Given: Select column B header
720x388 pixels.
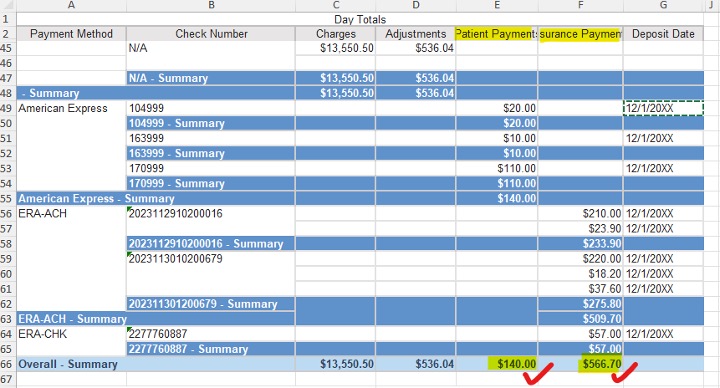Looking at the screenshot, I should pyautogui.click(x=211, y=6).
